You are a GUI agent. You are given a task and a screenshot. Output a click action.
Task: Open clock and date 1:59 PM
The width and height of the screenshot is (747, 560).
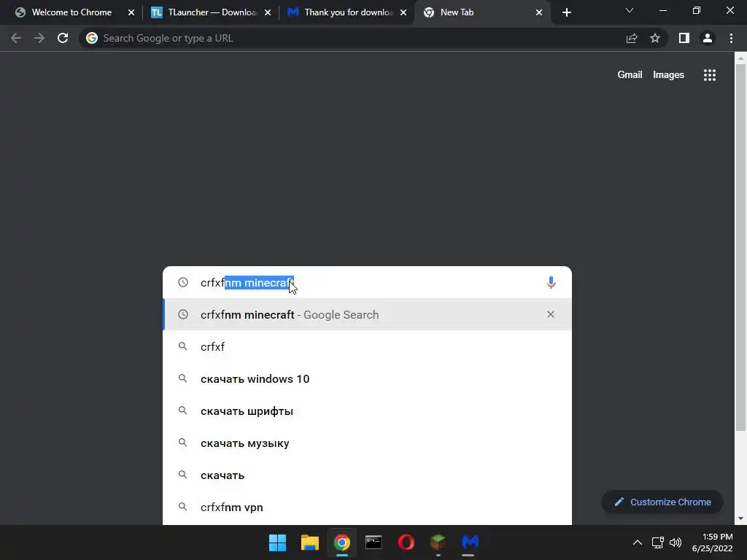[712, 542]
